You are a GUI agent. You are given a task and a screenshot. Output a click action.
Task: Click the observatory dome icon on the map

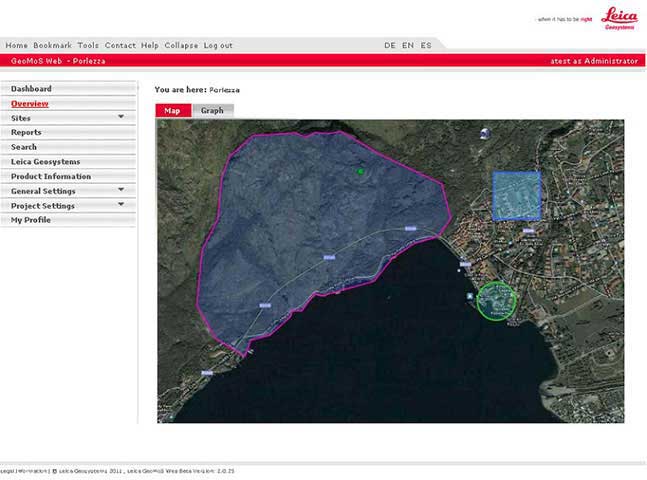[485, 134]
